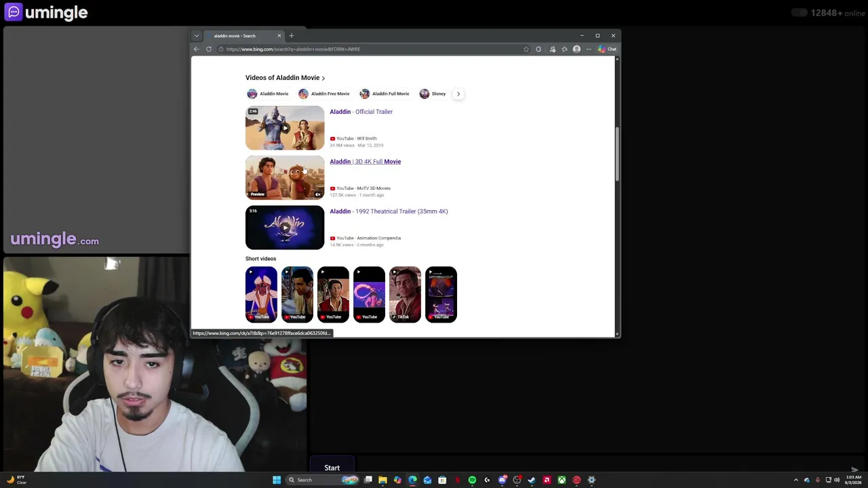Open Task View on taskbar
Viewport: 868px width, 488px height.
[x=368, y=480]
